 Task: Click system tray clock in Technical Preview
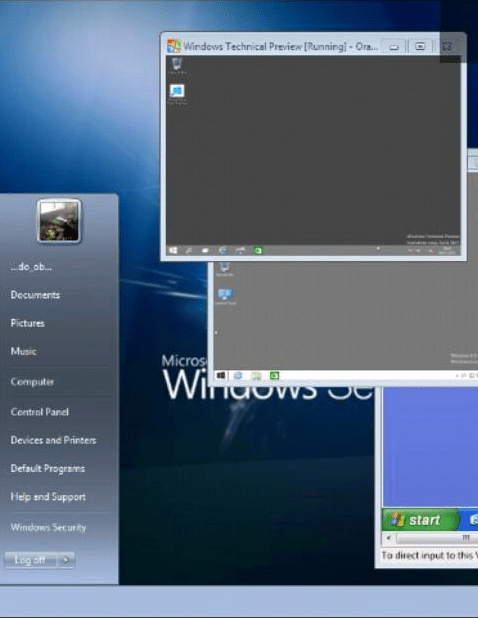coord(447,251)
